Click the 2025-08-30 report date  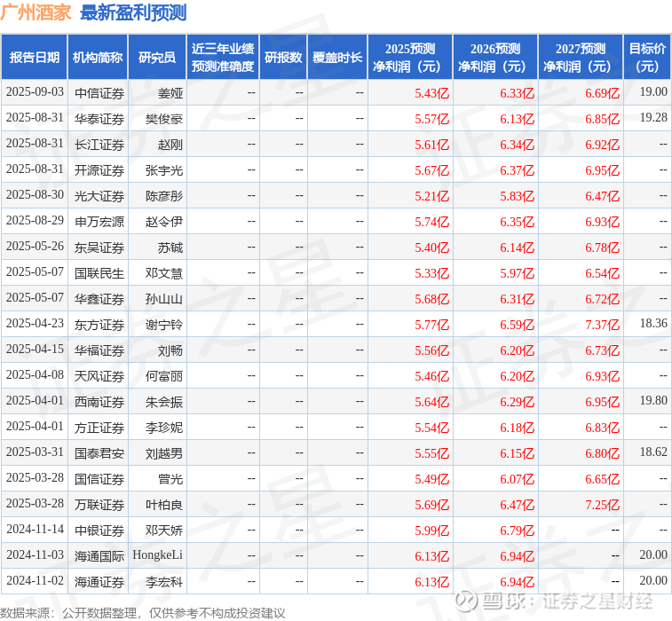click(x=35, y=195)
